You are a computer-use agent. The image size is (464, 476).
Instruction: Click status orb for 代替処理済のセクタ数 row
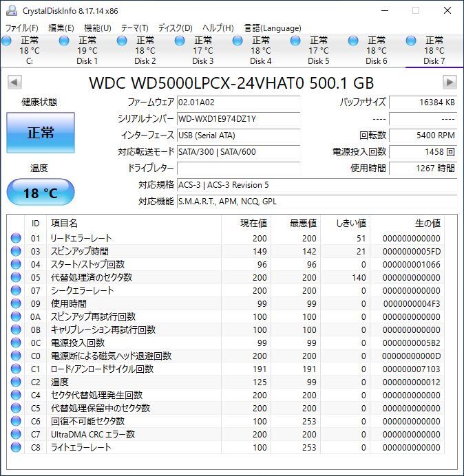click(x=16, y=277)
